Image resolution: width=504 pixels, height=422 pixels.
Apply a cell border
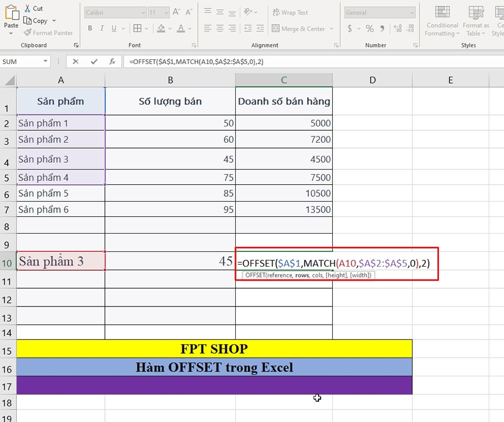click(x=137, y=28)
